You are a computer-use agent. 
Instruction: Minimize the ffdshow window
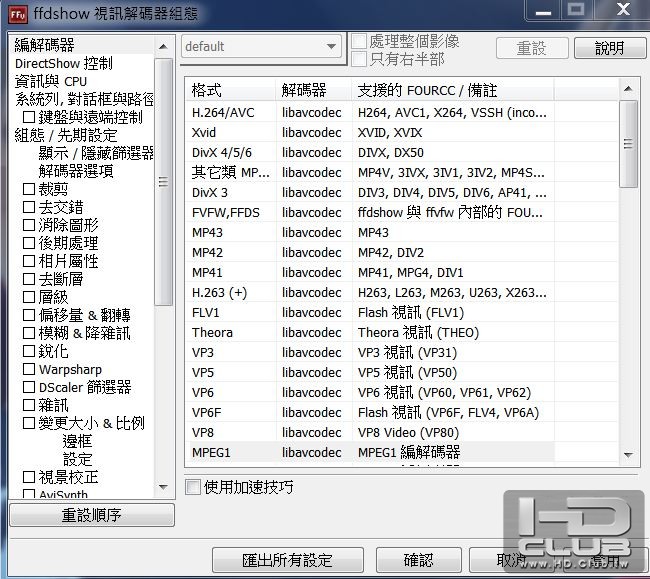click(x=543, y=11)
